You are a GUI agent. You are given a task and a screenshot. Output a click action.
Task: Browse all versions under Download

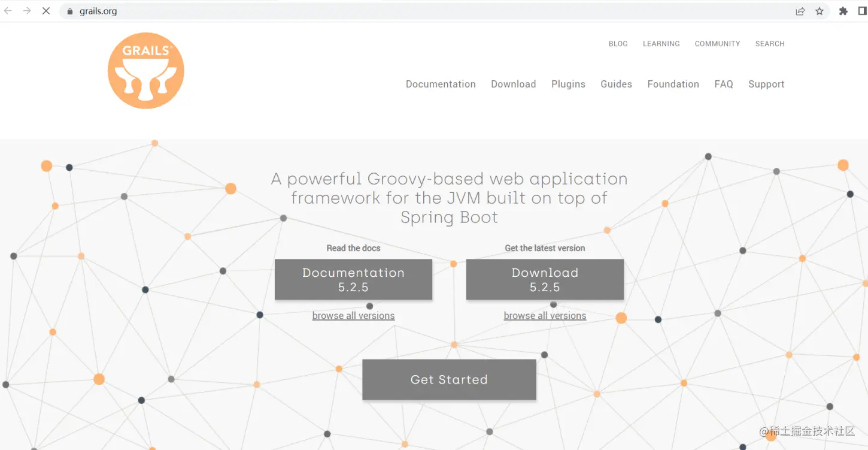[x=545, y=316]
